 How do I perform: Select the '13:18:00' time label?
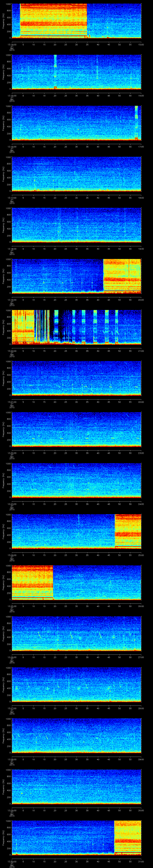tap(12, 248)
